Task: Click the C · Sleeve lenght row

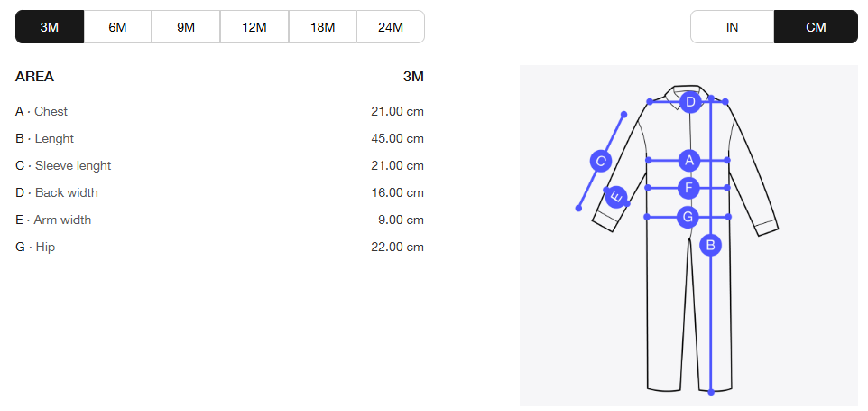Action: [x=220, y=165]
